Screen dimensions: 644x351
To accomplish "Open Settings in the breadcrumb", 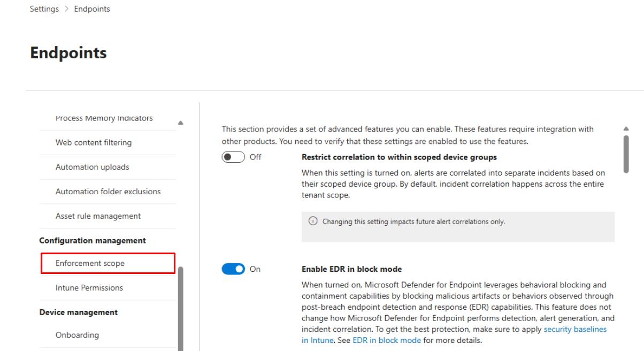I will pos(44,9).
